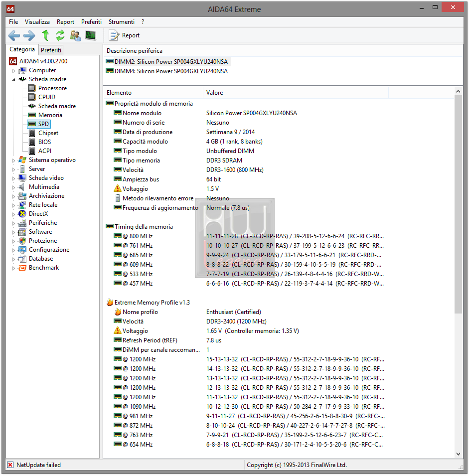
Task: Select the Software tree item
Action: coord(40,232)
